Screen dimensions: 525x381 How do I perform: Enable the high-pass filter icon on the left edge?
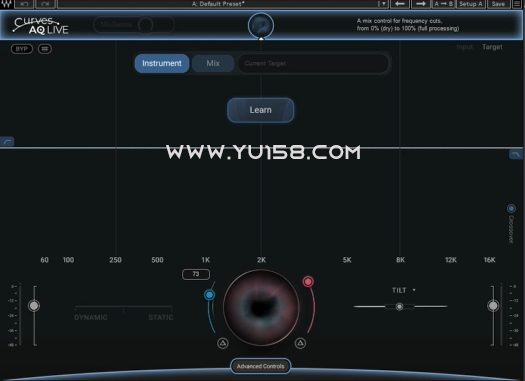(7, 141)
